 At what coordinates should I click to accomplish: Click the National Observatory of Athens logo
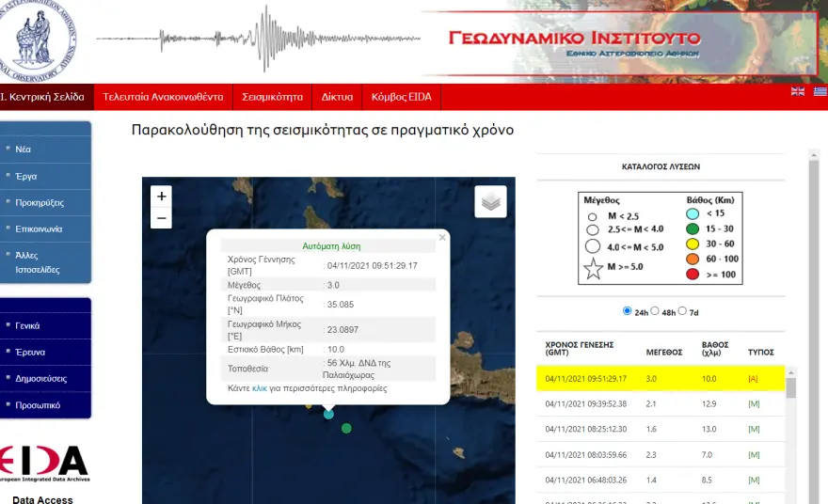(38, 38)
